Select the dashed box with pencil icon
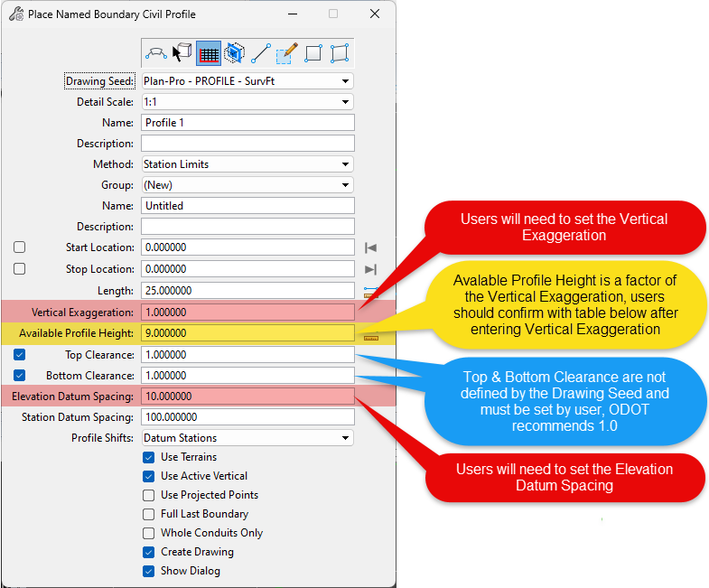The image size is (709, 588). [x=286, y=53]
